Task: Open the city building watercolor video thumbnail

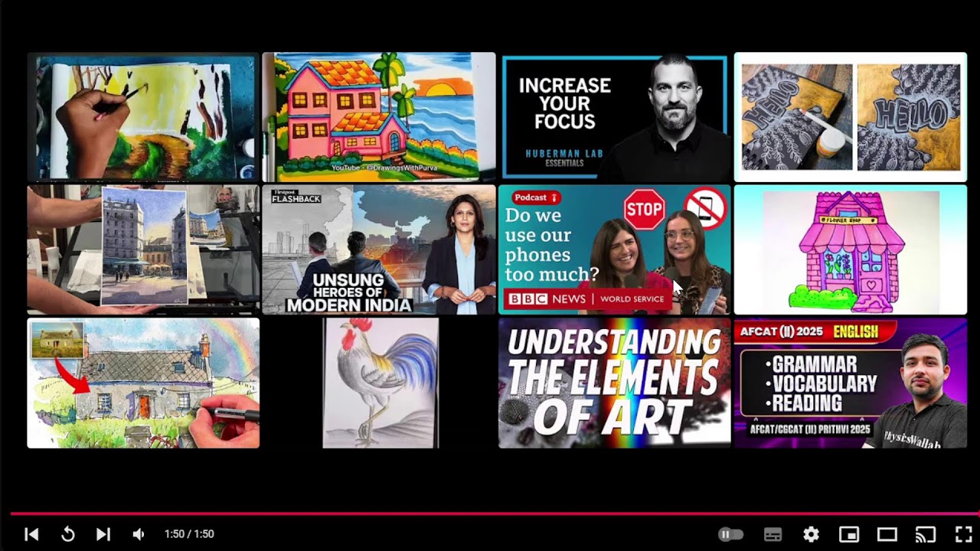Action: coord(143,249)
